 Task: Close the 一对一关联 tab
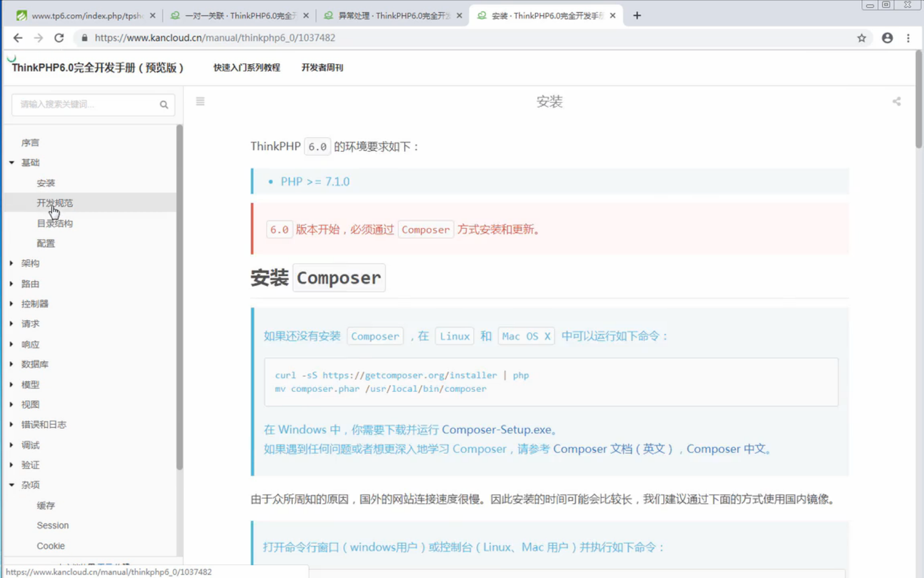click(x=306, y=15)
